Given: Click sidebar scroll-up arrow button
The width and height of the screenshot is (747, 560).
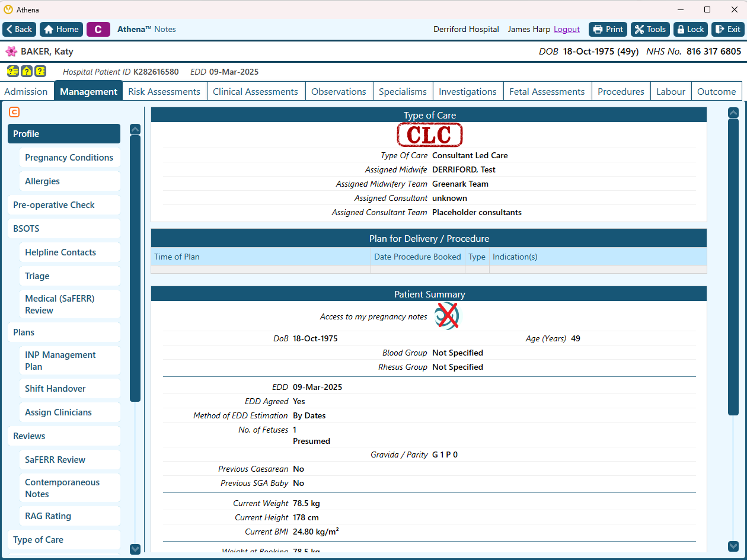Looking at the screenshot, I should click(x=135, y=129).
